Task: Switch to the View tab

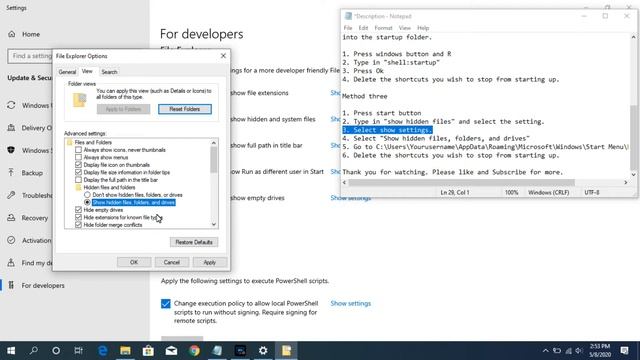Action: pyautogui.click(x=87, y=71)
